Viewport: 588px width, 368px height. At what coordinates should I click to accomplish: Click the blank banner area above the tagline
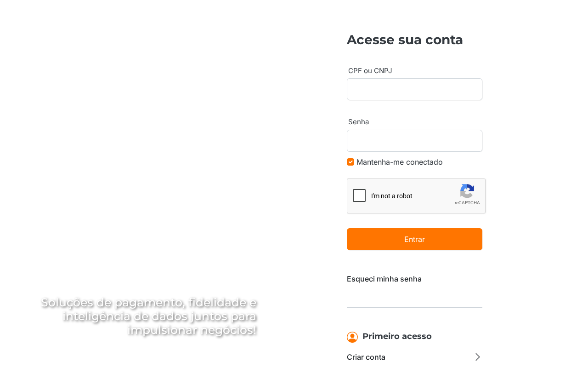tap(147, 147)
